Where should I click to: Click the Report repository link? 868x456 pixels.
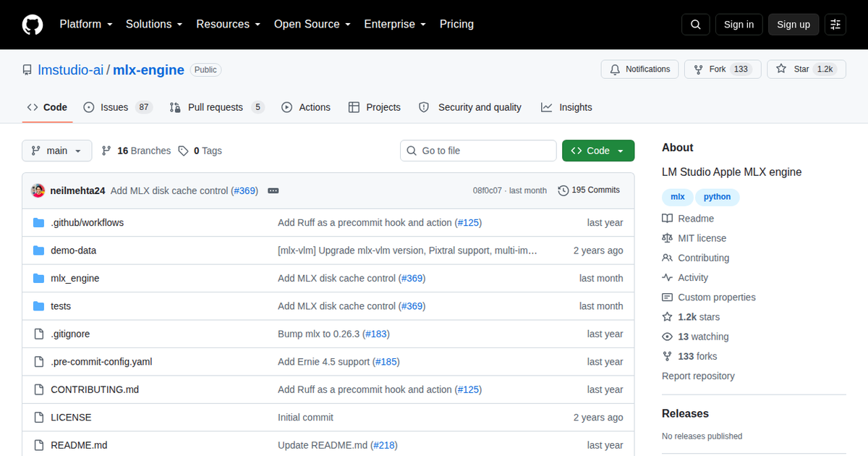698,376
